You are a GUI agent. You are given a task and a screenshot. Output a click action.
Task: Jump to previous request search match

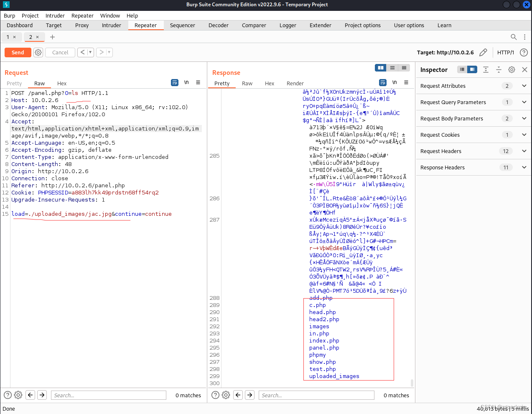coord(30,395)
